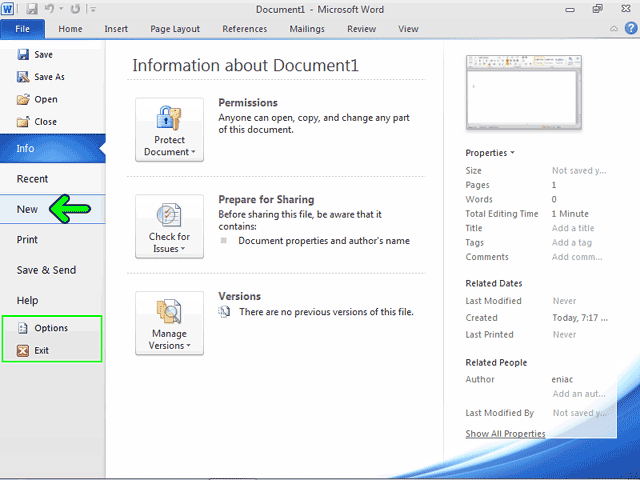This screenshot has width=640, height=480.
Task: Select Recent in the backstage menu
Action: click(53, 179)
